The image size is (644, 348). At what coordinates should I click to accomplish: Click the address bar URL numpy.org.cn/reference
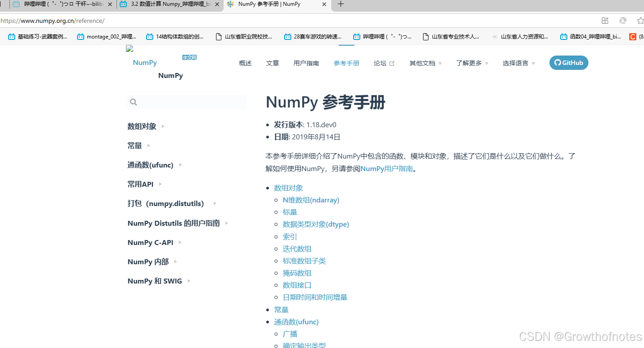click(52, 21)
